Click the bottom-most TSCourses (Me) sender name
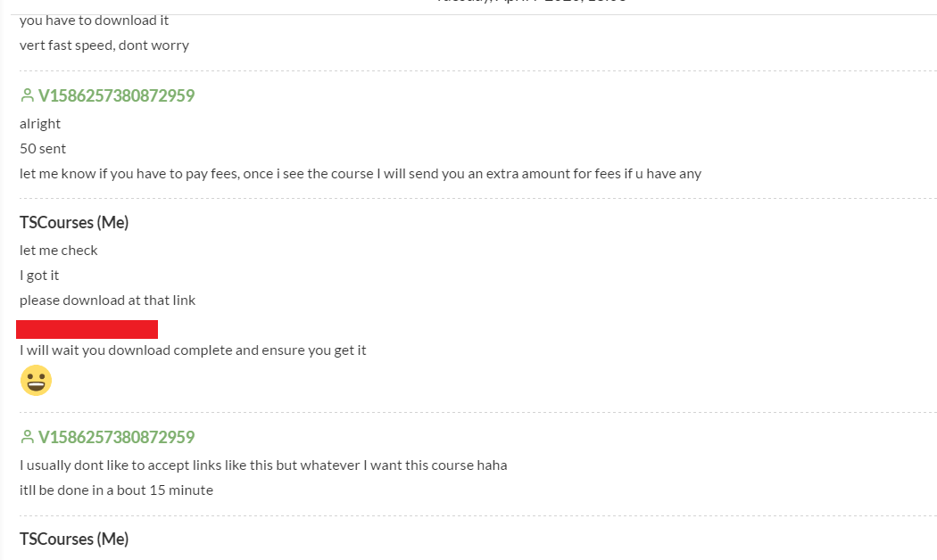The image size is (937, 560). [74, 539]
